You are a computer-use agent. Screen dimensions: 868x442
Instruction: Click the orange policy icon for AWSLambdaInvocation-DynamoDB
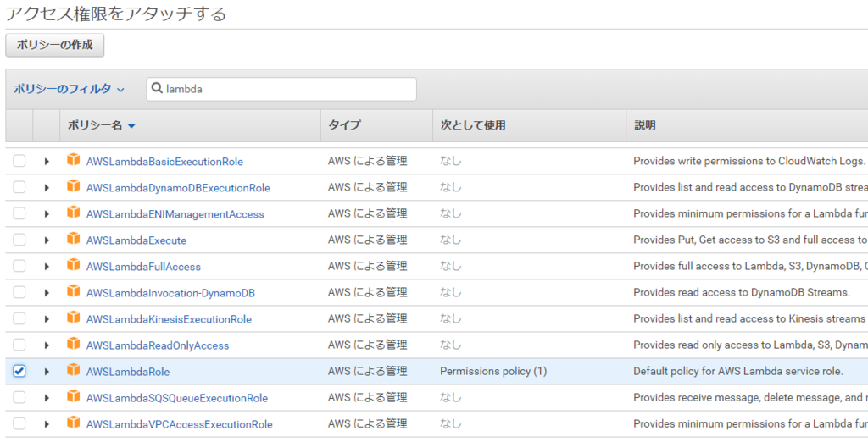73,291
